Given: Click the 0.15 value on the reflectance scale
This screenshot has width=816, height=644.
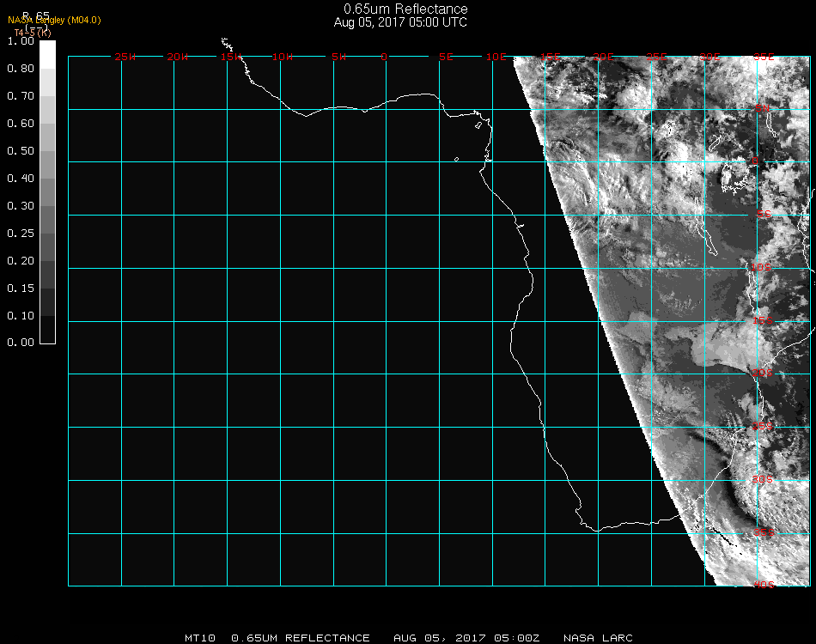Looking at the screenshot, I should coord(21,289).
